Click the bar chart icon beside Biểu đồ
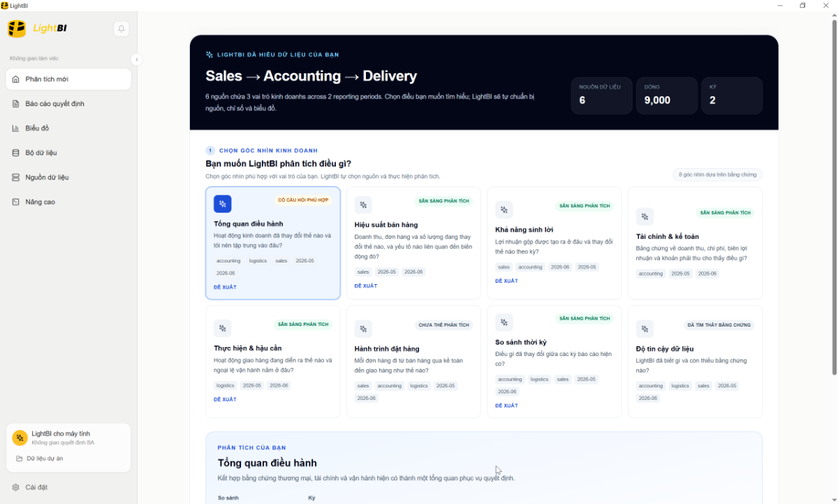 point(16,128)
